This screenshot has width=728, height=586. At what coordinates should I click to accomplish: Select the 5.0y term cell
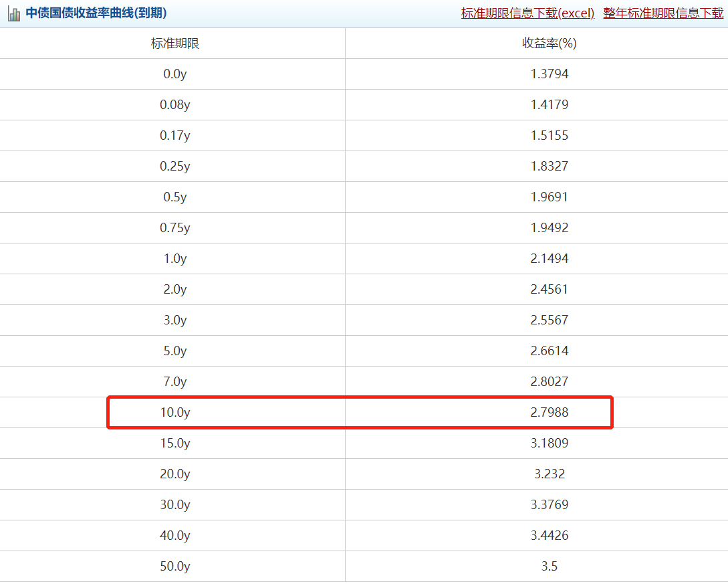pos(174,351)
